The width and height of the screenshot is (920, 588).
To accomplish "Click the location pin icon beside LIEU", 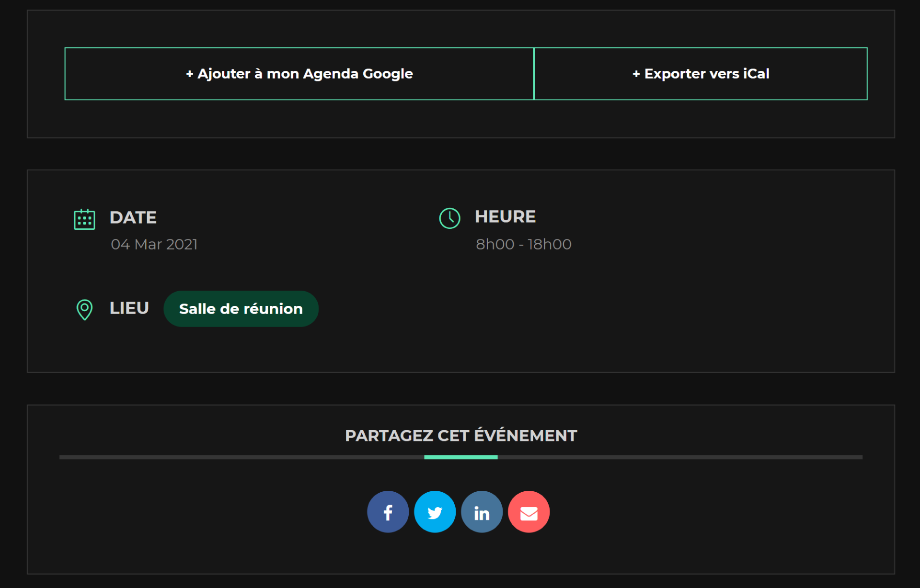I will coord(84,309).
